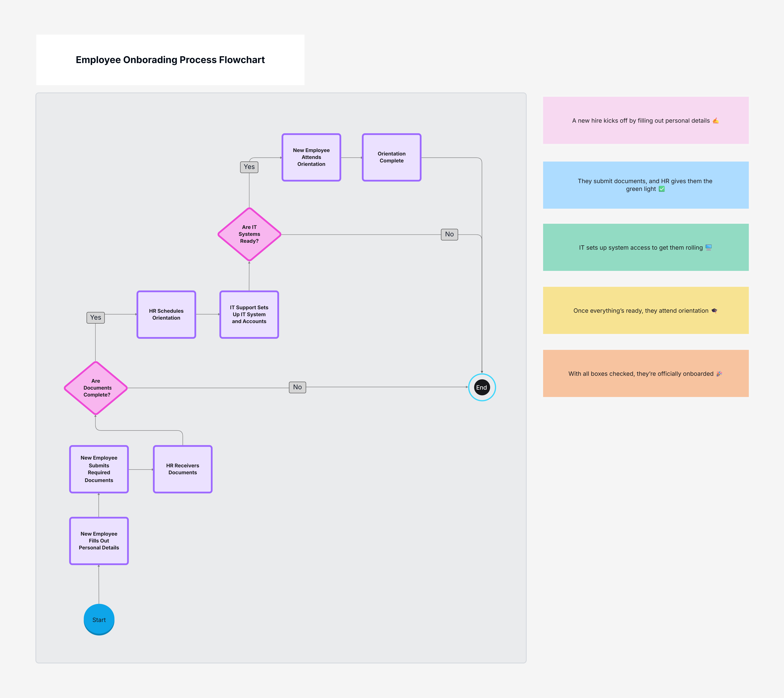Select blue note about HR green light
This screenshot has width=784, height=698.
tap(646, 185)
